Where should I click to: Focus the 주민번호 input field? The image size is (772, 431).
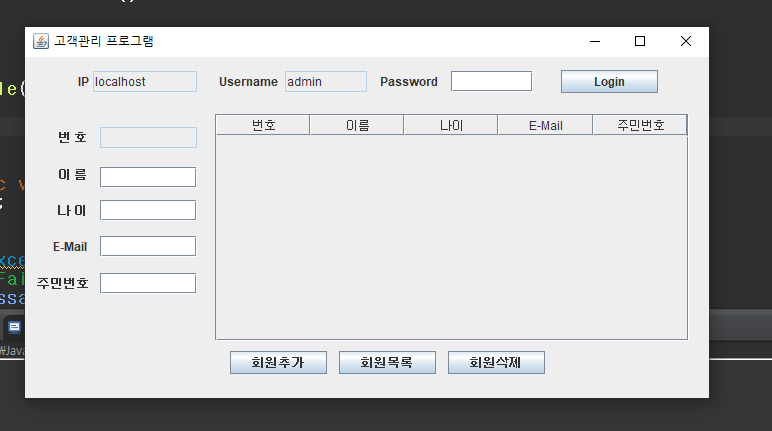pyautogui.click(x=148, y=283)
